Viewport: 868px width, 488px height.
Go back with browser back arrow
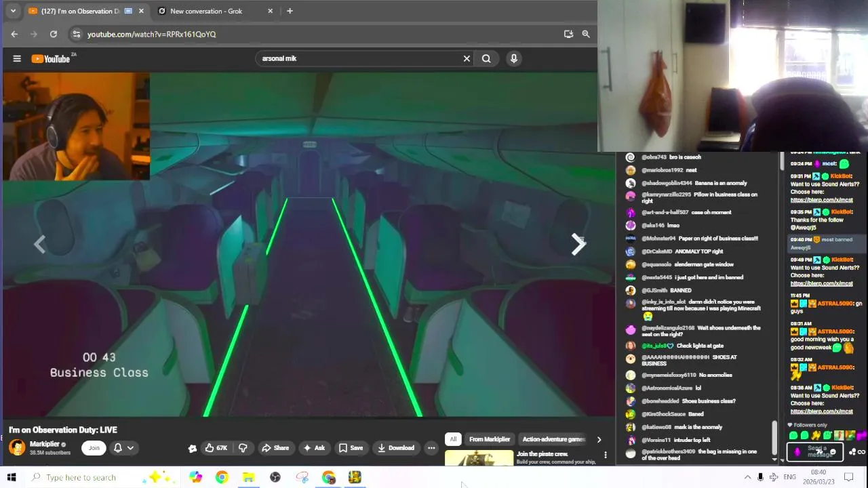[14, 34]
